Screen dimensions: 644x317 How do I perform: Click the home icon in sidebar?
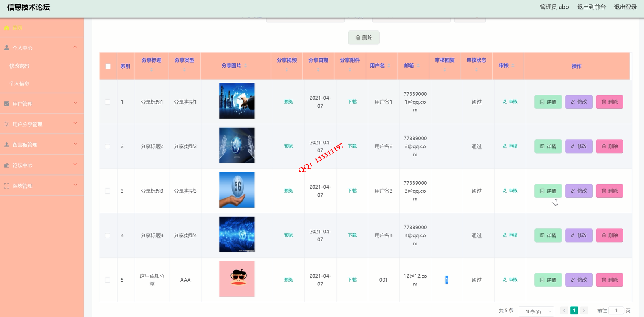click(7, 28)
